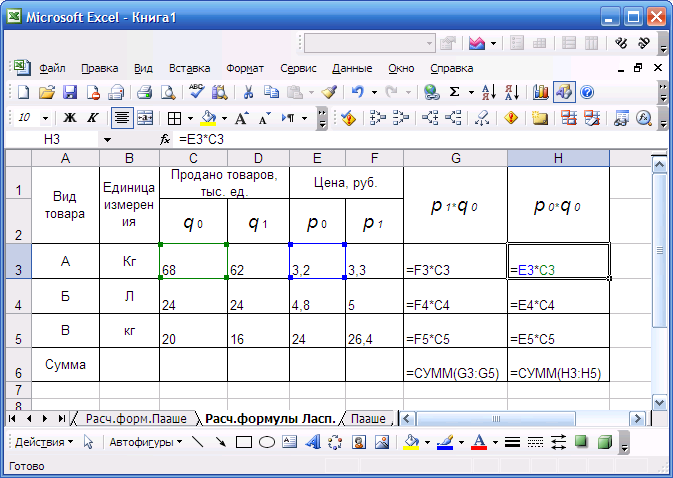Click the Print Preview icon
This screenshot has height=478, width=673.
[x=168, y=92]
